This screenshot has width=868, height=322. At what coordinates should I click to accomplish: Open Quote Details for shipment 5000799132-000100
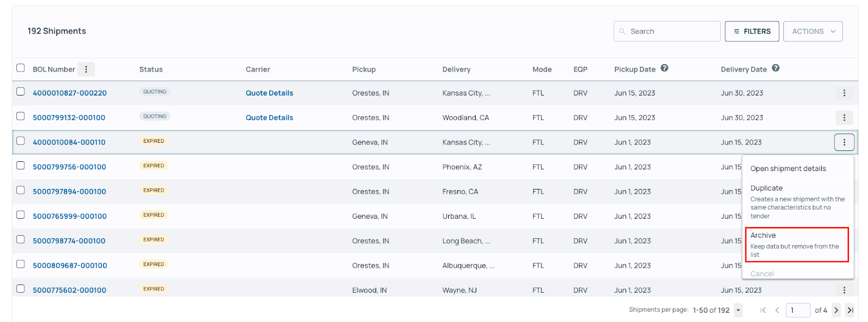pyautogui.click(x=269, y=117)
